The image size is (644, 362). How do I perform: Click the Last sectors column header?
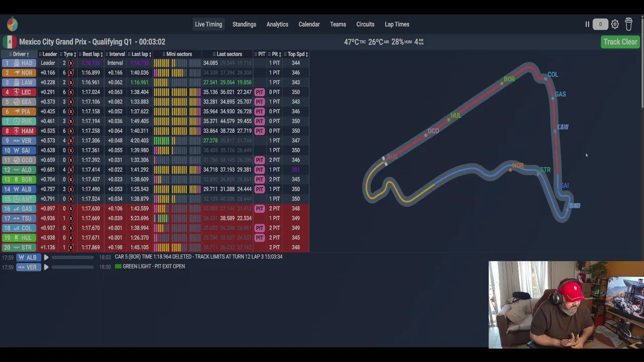point(227,54)
